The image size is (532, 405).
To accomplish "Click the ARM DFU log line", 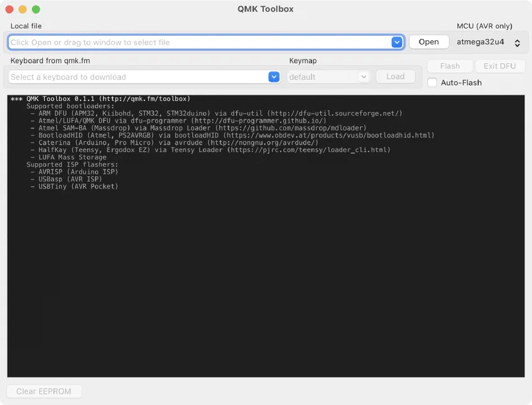I will (216, 114).
